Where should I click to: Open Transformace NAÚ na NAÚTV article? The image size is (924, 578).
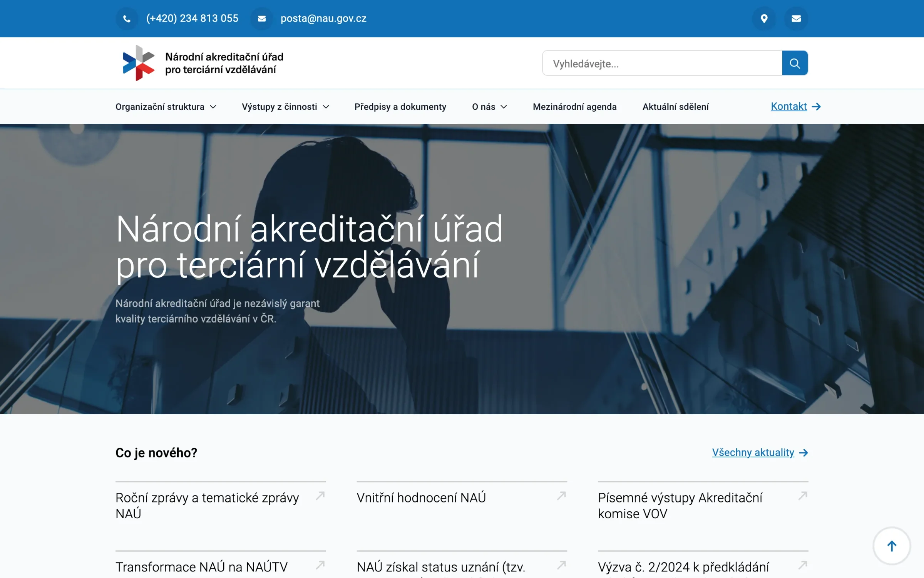[201, 567]
